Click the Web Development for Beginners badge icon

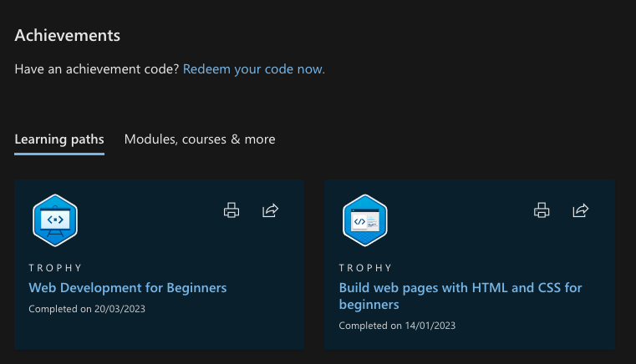click(55, 220)
